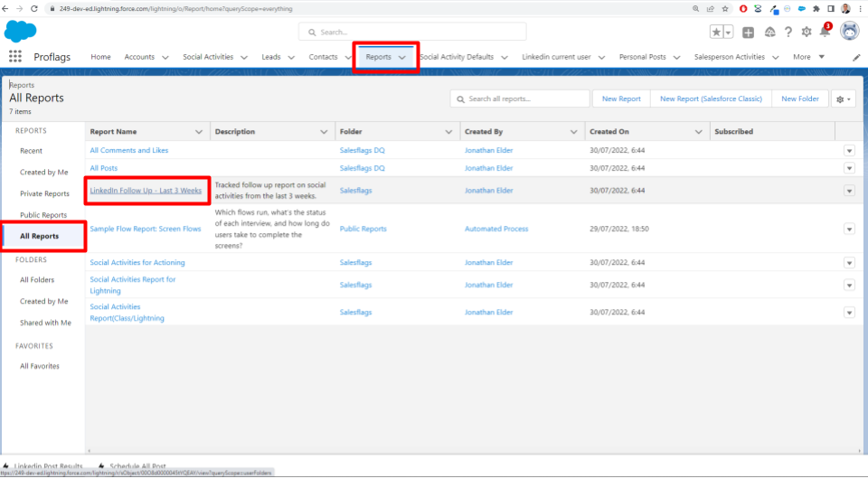868x488 pixels.
Task: Open the Reports tab
Action: coord(378,57)
